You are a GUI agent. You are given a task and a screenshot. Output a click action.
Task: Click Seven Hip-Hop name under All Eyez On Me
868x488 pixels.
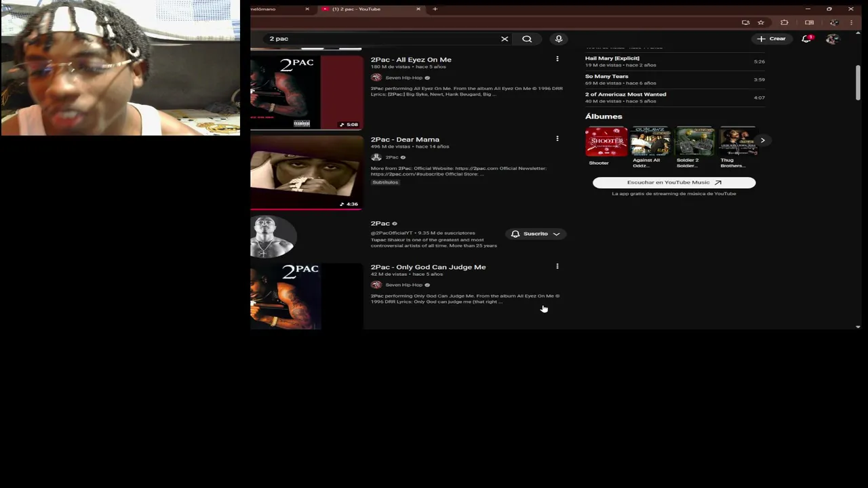pos(404,78)
